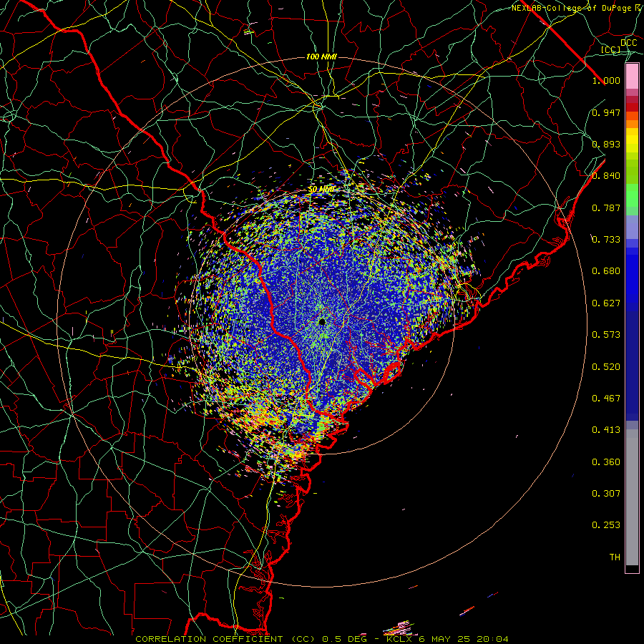Image resolution: width=644 pixels, height=644 pixels.
Task: Click the black radar site dot at the map center
Action: (323, 321)
